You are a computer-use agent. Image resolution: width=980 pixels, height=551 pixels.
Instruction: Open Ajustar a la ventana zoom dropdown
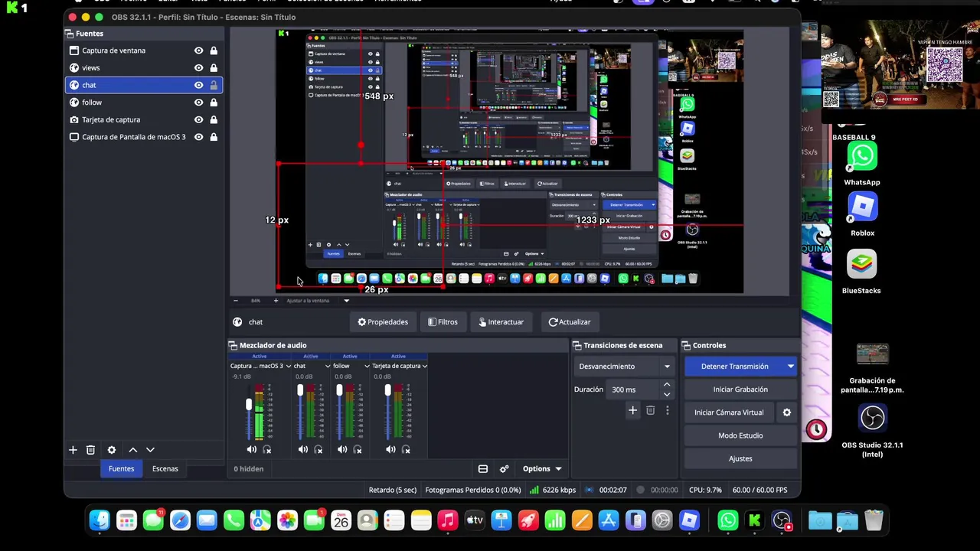[346, 301]
